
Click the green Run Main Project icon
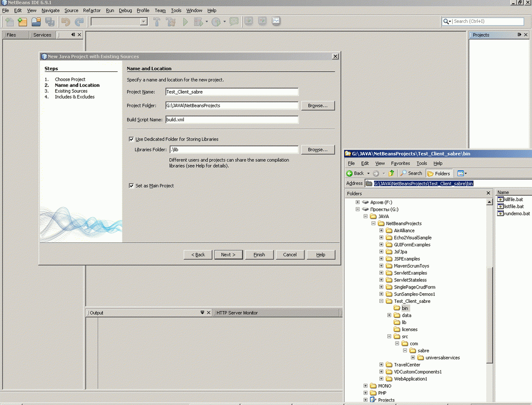tap(185, 22)
